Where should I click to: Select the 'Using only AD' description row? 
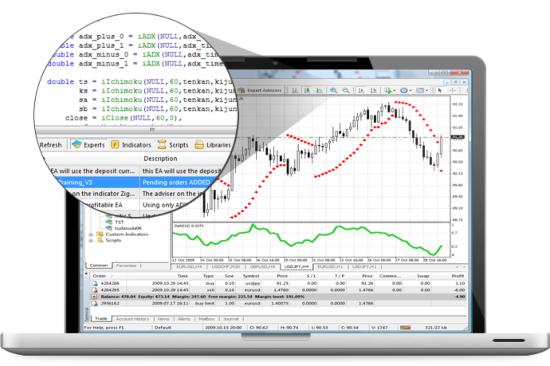166,205
